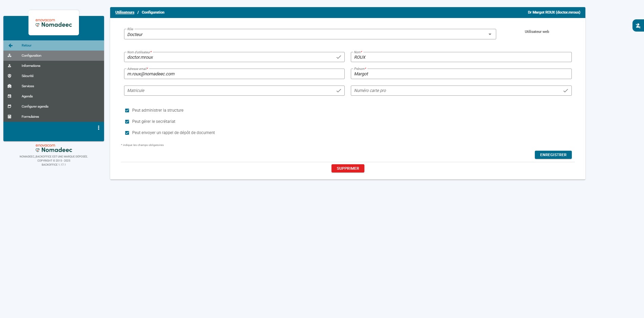This screenshot has height=318, width=644.
Task: Open Configurer agenda menu item
Action: coord(54,107)
